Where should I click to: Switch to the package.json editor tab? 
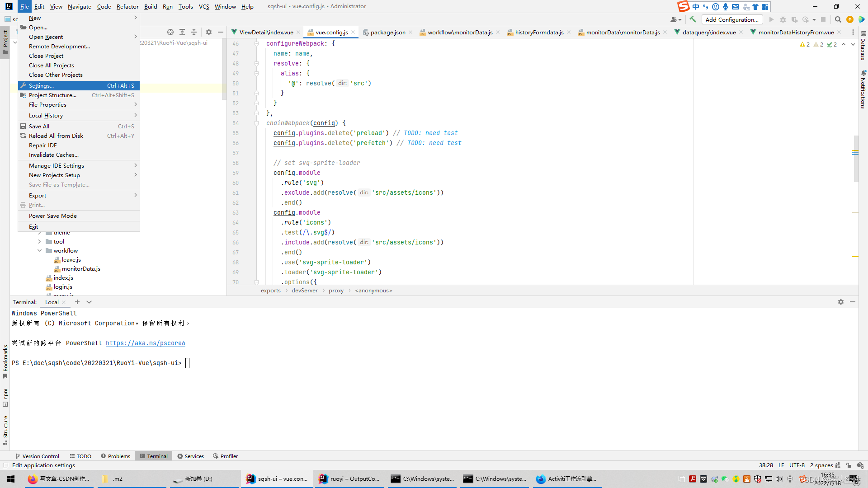click(387, 32)
